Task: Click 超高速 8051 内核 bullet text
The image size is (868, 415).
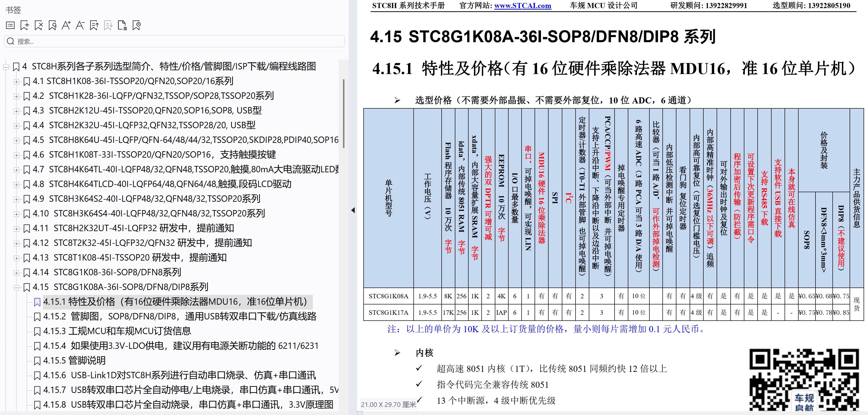Action: (x=552, y=369)
